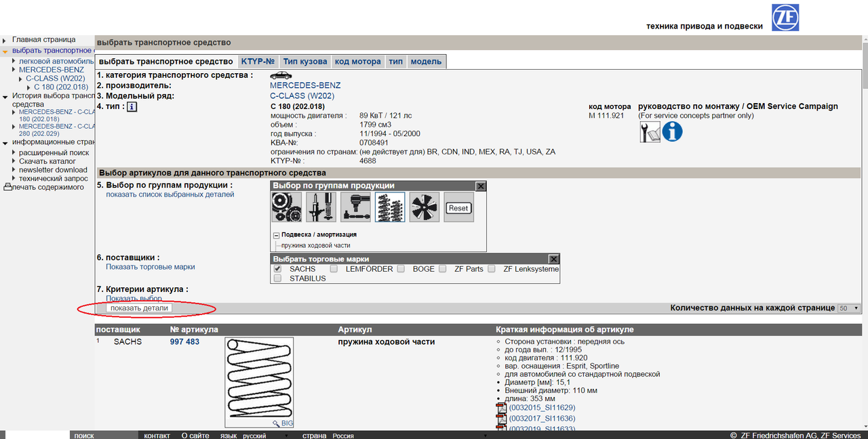Click контакт in the bottom bar

tap(157, 436)
